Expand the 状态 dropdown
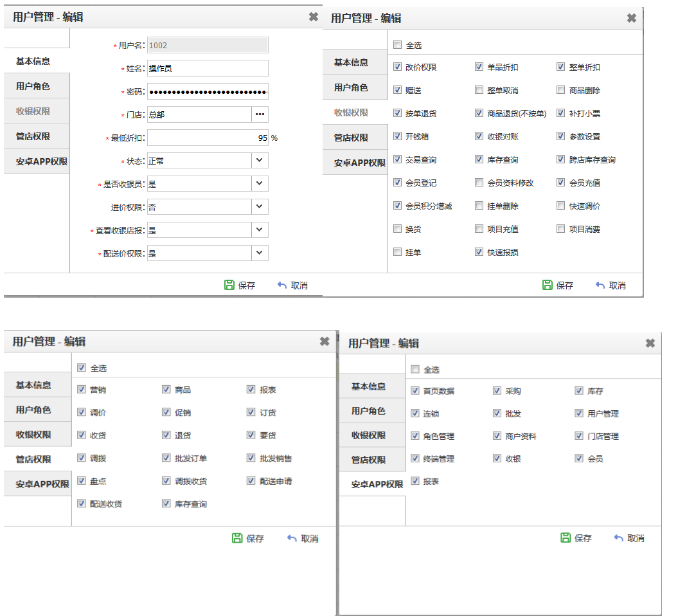The image size is (678, 616). [259, 160]
